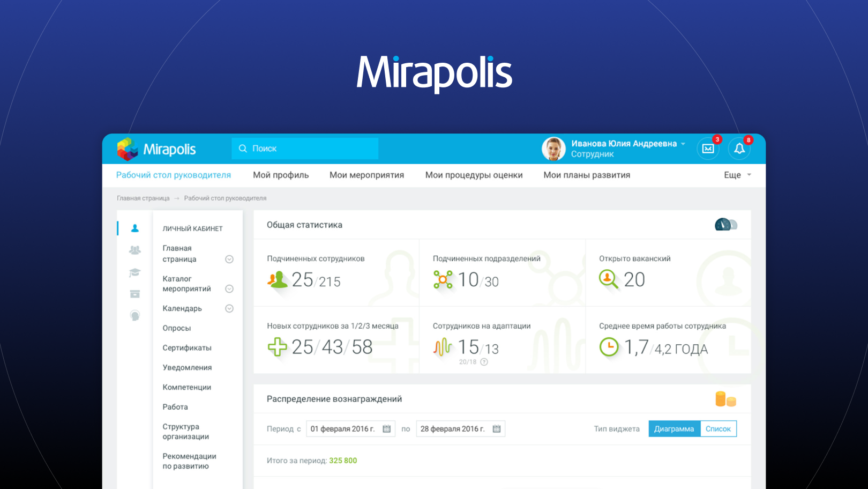Click the Открыто вакансий value 20
The width and height of the screenshot is (868, 489).
tap(634, 280)
